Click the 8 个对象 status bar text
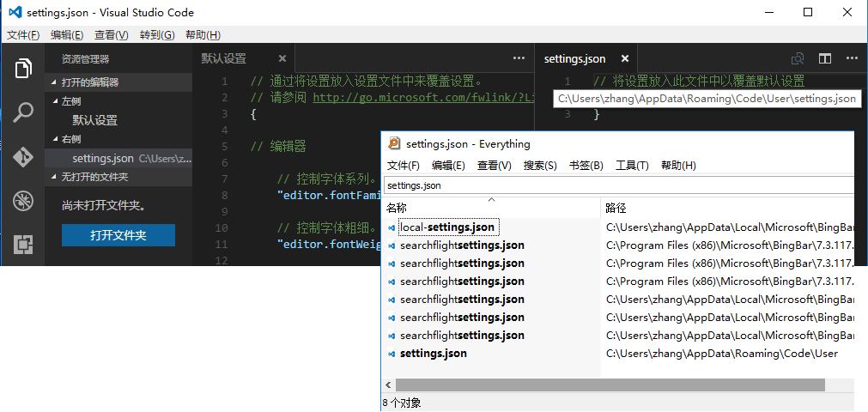The width and height of the screenshot is (868, 412). (x=402, y=403)
